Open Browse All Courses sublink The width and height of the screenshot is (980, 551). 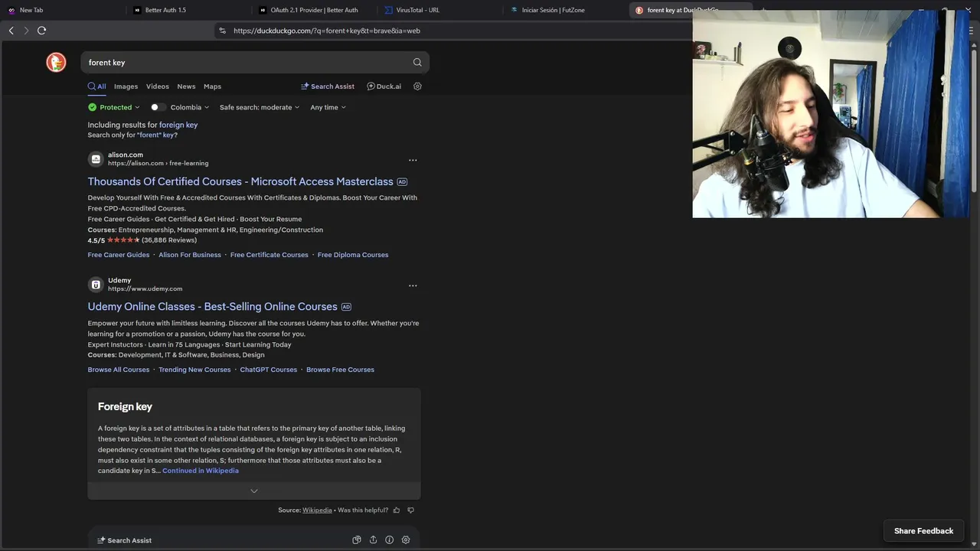coord(119,370)
